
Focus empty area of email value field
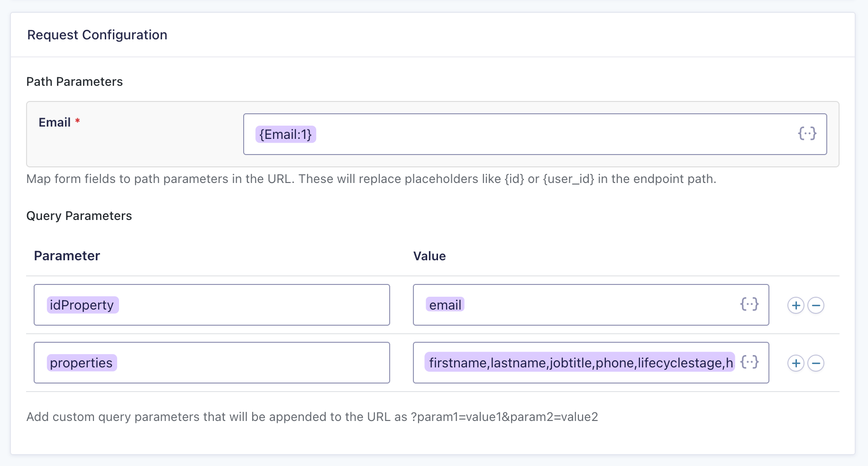593,305
